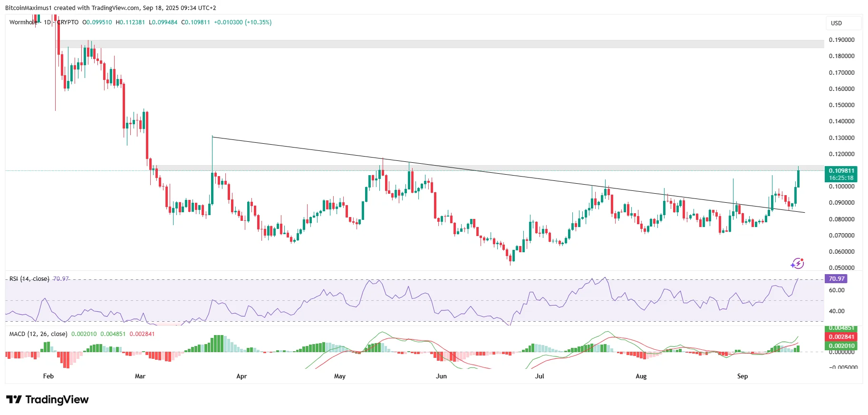Click the Jul date axis label
The image size is (868, 415).
pyautogui.click(x=540, y=376)
